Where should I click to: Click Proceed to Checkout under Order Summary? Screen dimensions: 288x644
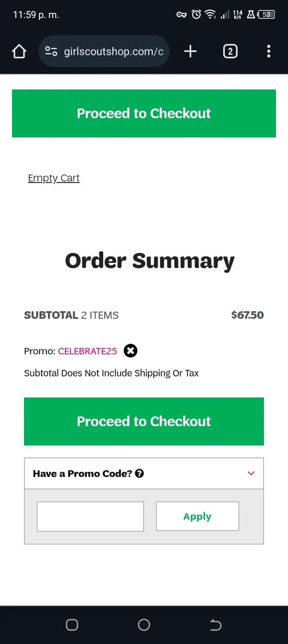tap(144, 421)
